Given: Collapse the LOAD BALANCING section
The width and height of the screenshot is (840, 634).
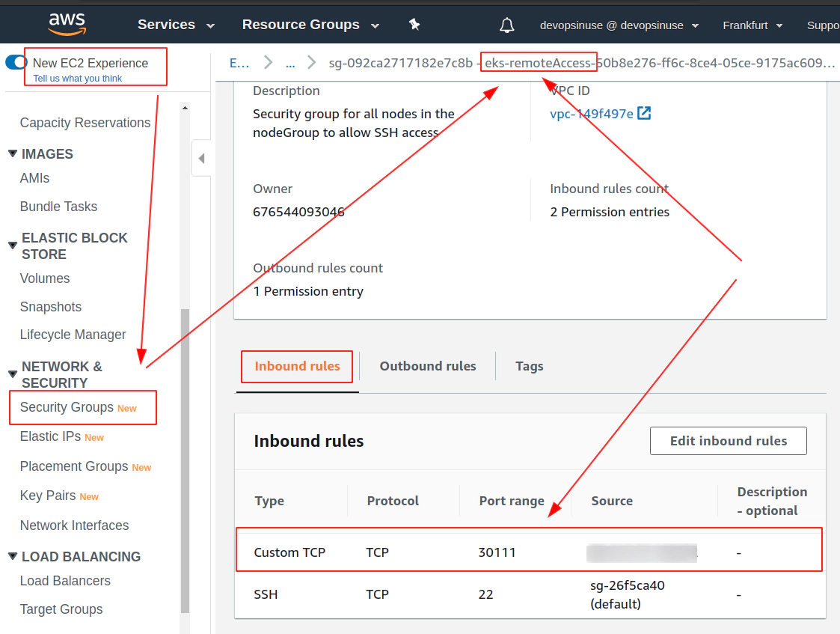Looking at the screenshot, I should pos(13,556).
